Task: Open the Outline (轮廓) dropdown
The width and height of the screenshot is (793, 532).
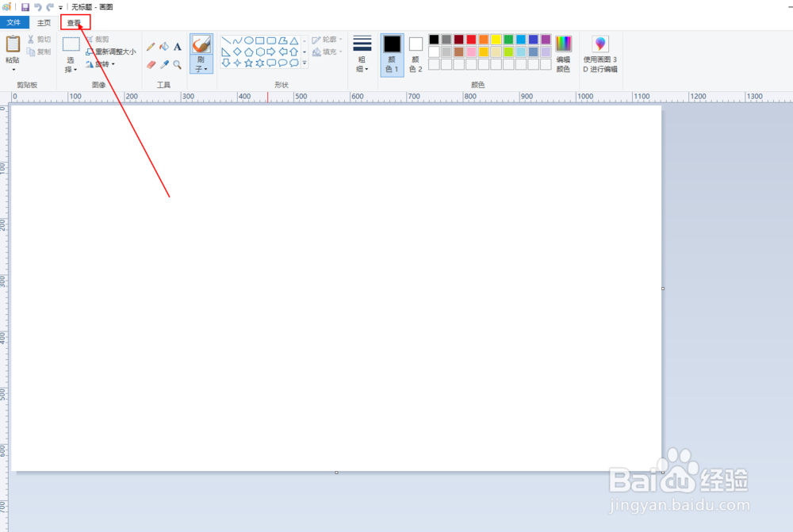Action: (328, 40)
